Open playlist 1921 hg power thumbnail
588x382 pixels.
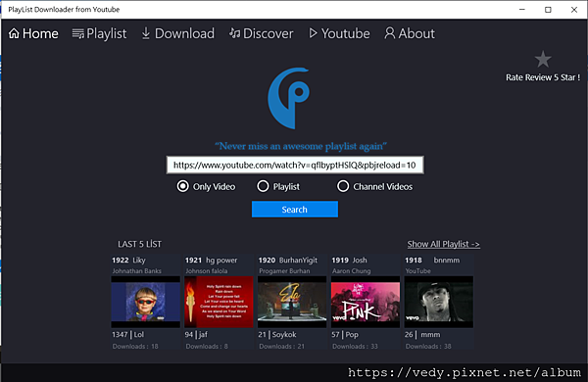pyautogui.click(x=219, y=302)
